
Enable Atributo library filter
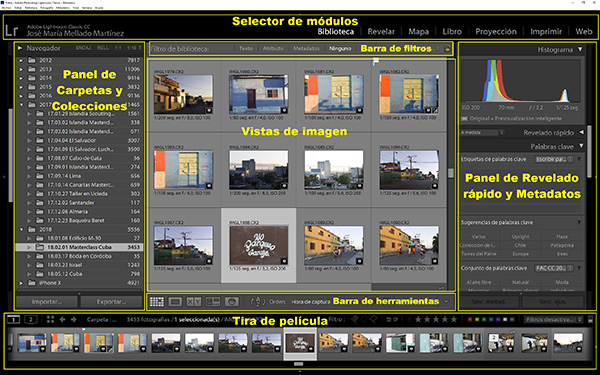pos(273,49)
